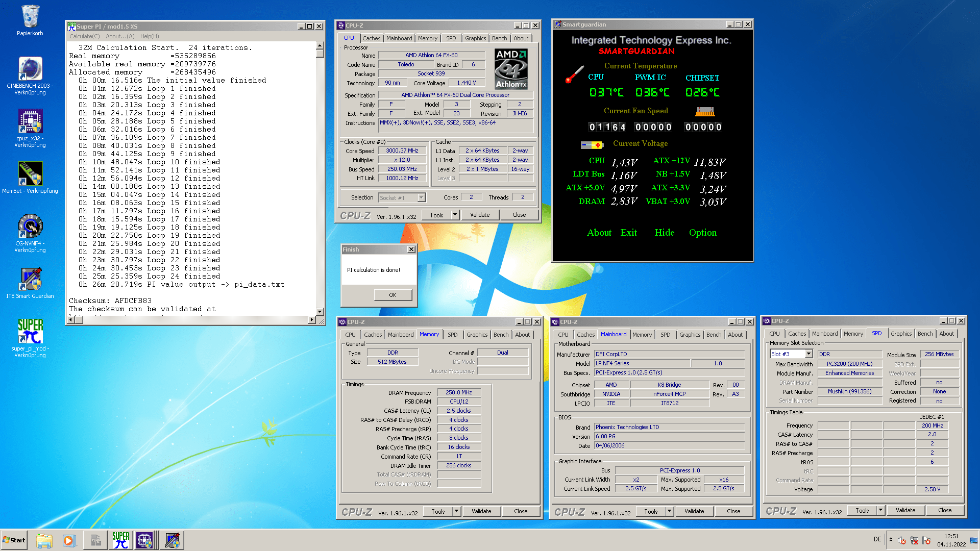Image resolution: width=980 pixels, height=551 pixels.
Task: Click the orange fan speed icon in Smartguardian
Action: coord(705,112)
